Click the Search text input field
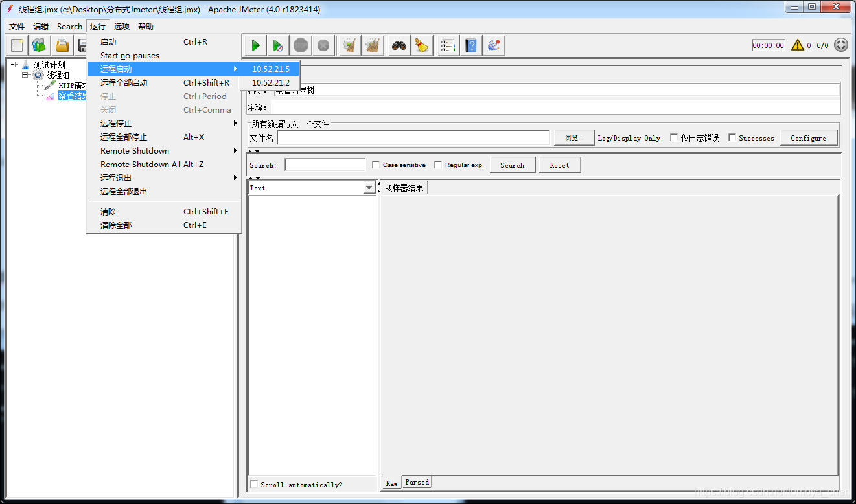This screenshot has width=856, height=504. point(325,165)
